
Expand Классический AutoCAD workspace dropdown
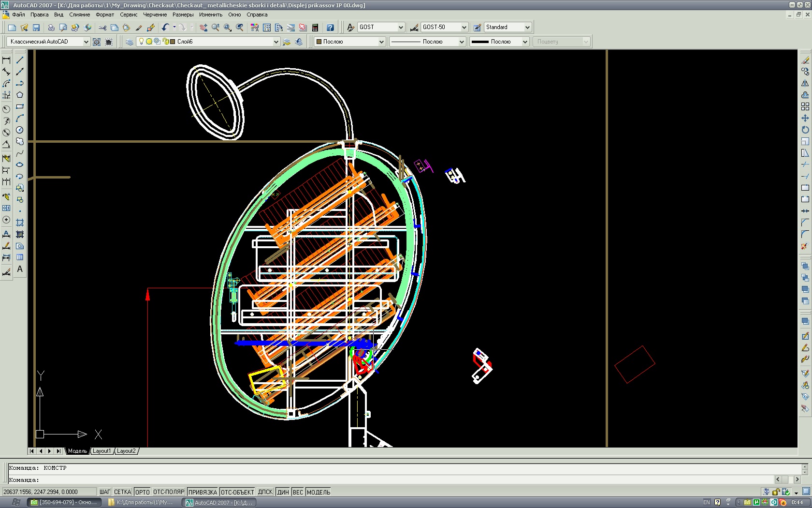pos(86,42)
